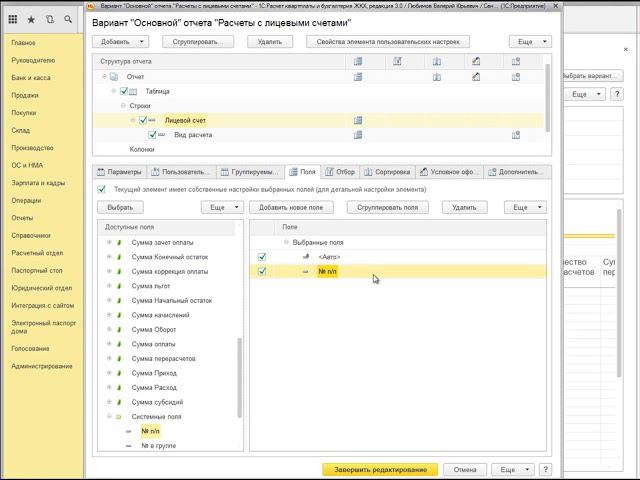The height and width of the screenshot is (480, 640).
Task: Open the search magnifier icon
Action: pos(68,20)
